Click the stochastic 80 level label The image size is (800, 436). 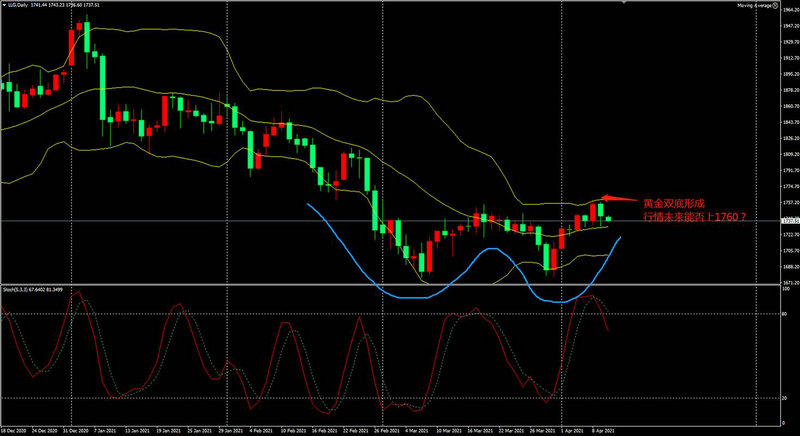pyautogui.click(x=783, y=313)
